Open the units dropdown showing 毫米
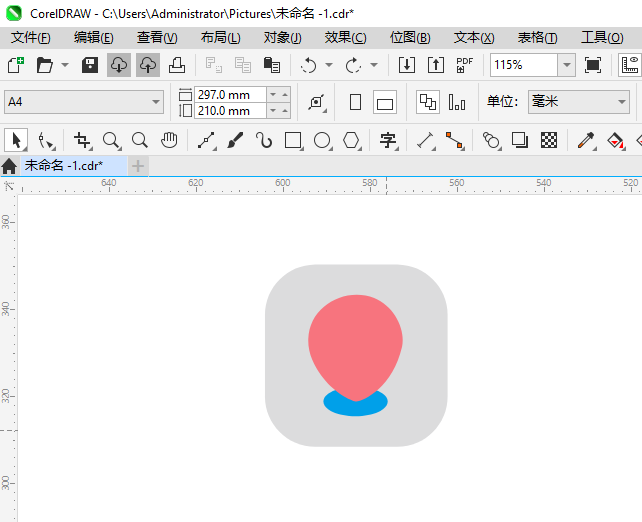 579,102
